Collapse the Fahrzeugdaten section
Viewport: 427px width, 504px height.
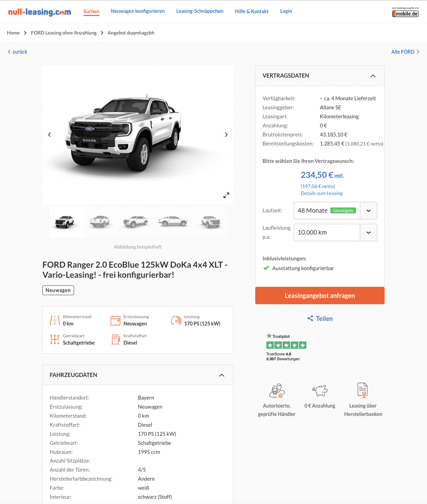222,375
